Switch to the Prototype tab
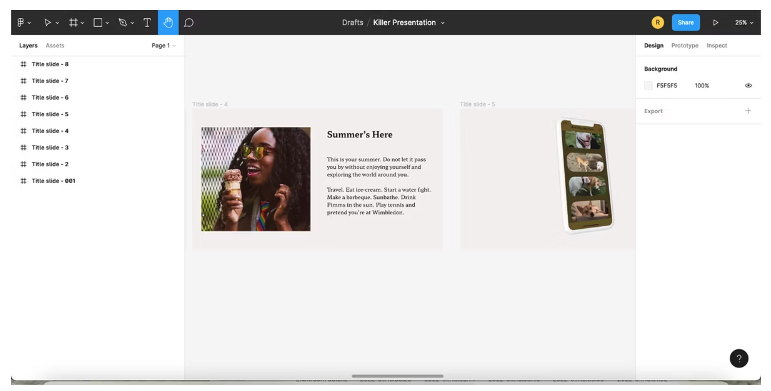This screenshot has height=391, width=771. 684,46
